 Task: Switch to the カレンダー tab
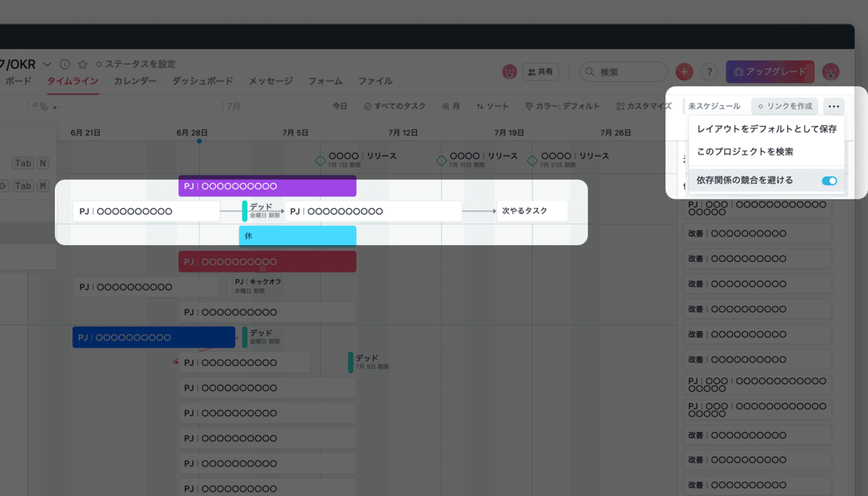click(x=135, y=81)
